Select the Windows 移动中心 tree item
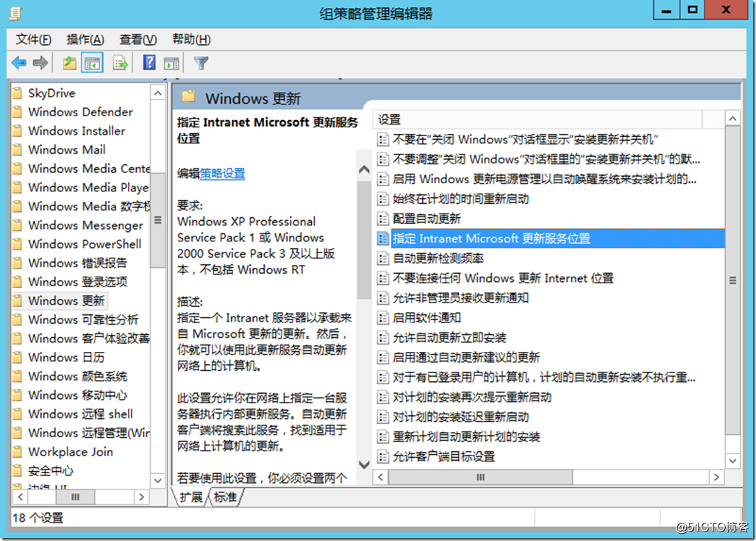The width and height of the screenshot is (756, 541). click(x=78, y=395)
